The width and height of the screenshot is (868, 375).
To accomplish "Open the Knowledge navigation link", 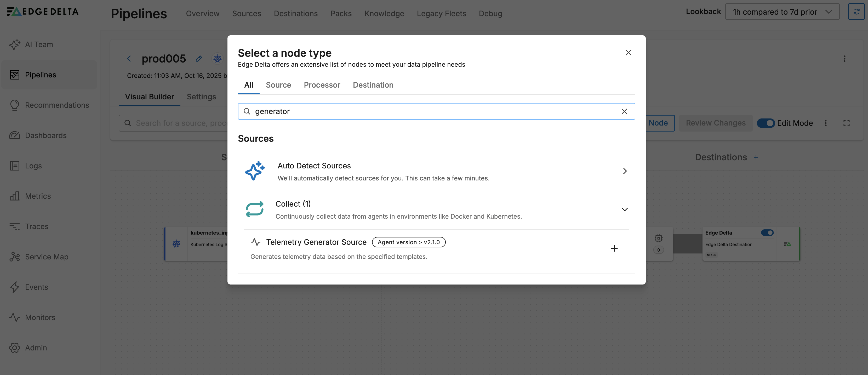I will pyautogui.click(x=384, y=14).
